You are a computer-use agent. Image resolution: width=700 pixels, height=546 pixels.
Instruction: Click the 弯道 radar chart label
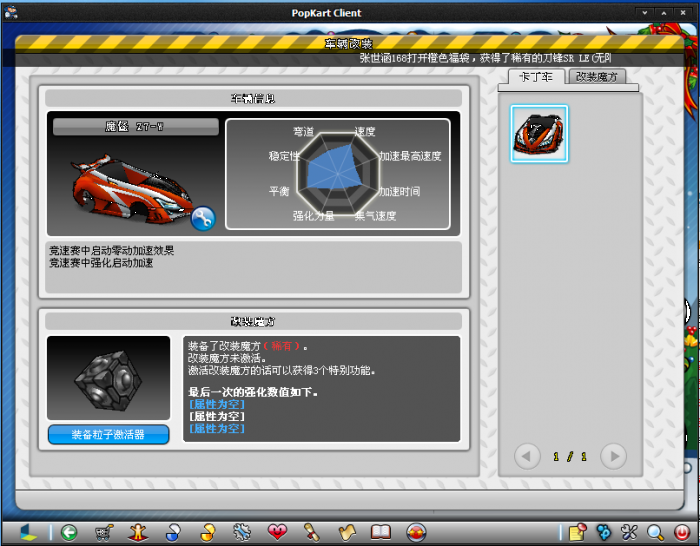(x=304, y=132)
